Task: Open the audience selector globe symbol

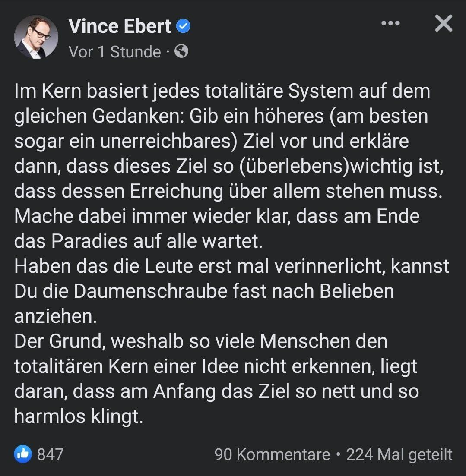Action: tap(181, 52)
